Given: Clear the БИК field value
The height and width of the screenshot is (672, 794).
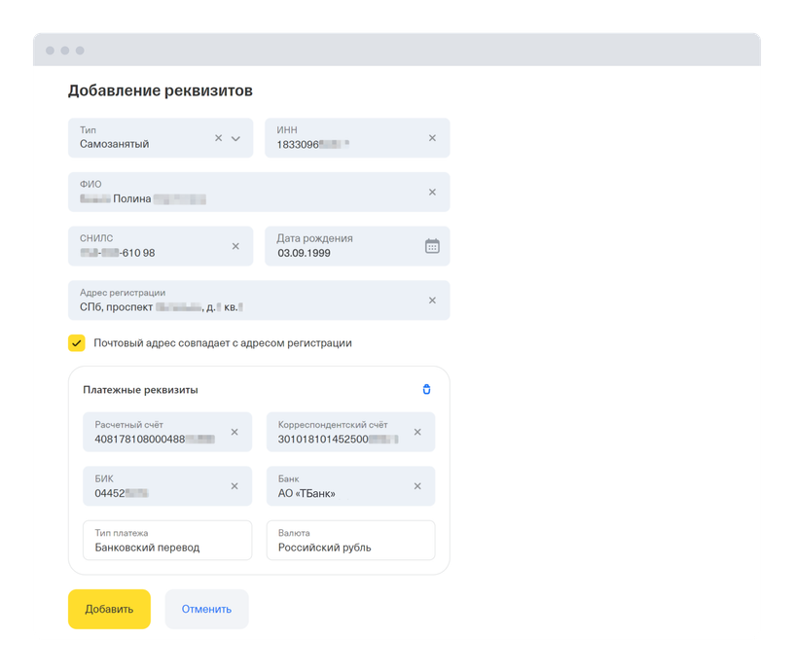Looking at the screenshot, I should click(234, 486).
